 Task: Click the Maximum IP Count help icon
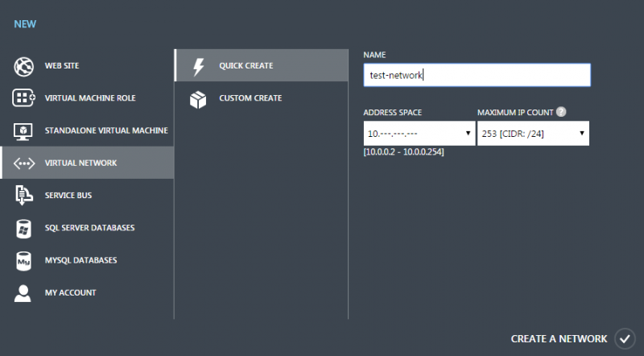[x=561, y=113]
